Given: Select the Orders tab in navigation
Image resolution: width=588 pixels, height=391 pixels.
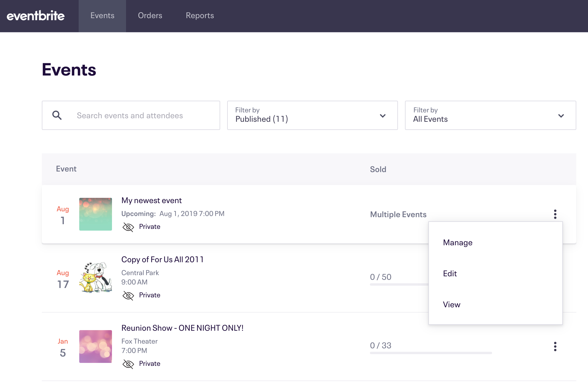Looking at the screenshot, I should [x=150, y=16].
